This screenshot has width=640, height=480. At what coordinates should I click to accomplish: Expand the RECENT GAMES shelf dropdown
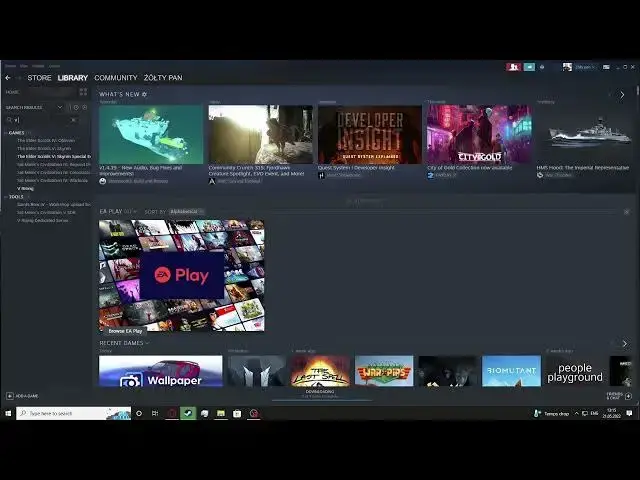(x=147, y=343)
